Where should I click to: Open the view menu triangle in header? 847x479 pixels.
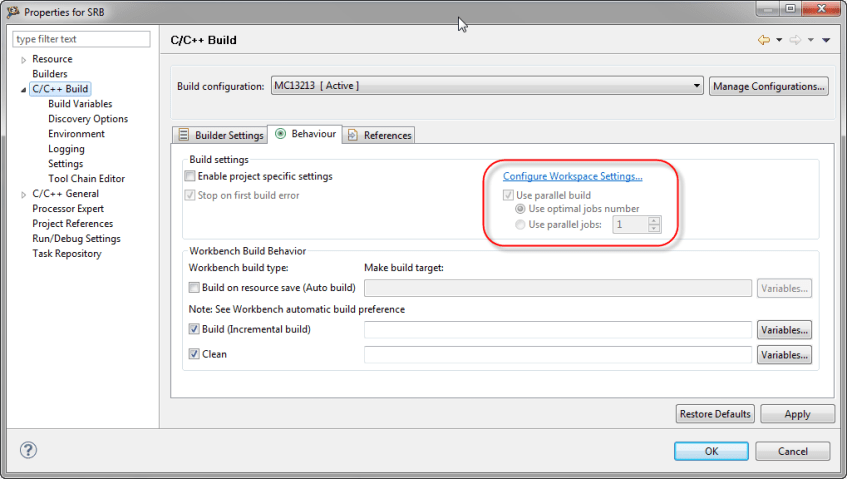(826, 40)
